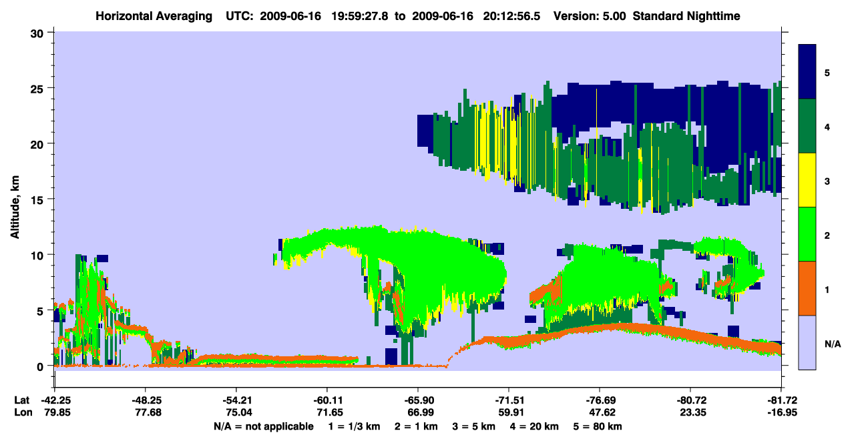Screen dimensions: 868x445
Task: Click the dark blue level 5 legend swatch
Action: click(x=807, y=72)
